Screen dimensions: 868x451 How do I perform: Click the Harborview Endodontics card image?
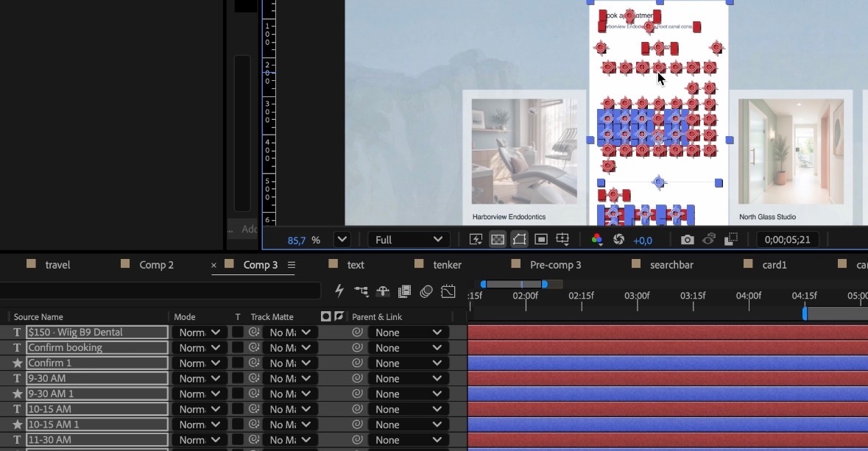point(524,151)
